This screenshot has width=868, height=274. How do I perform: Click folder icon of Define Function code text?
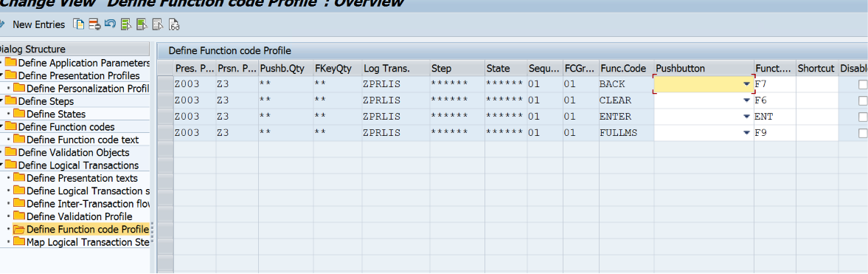coord(19,140)
